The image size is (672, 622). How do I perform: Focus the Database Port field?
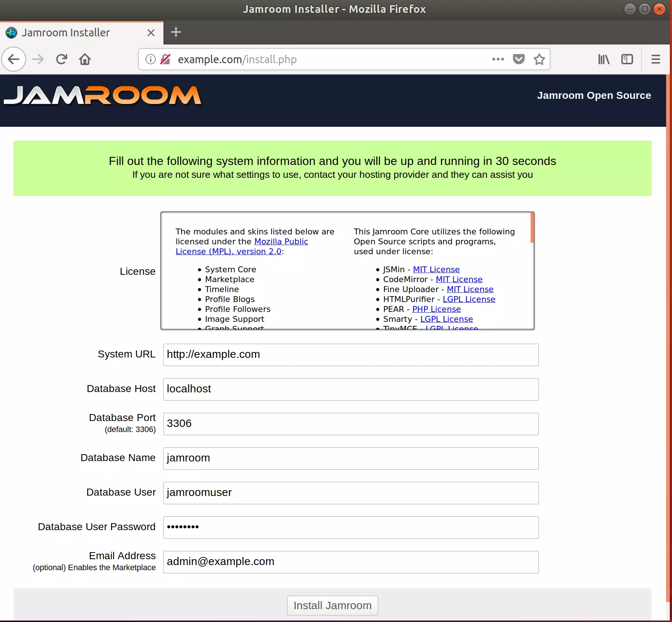[351, 424]
